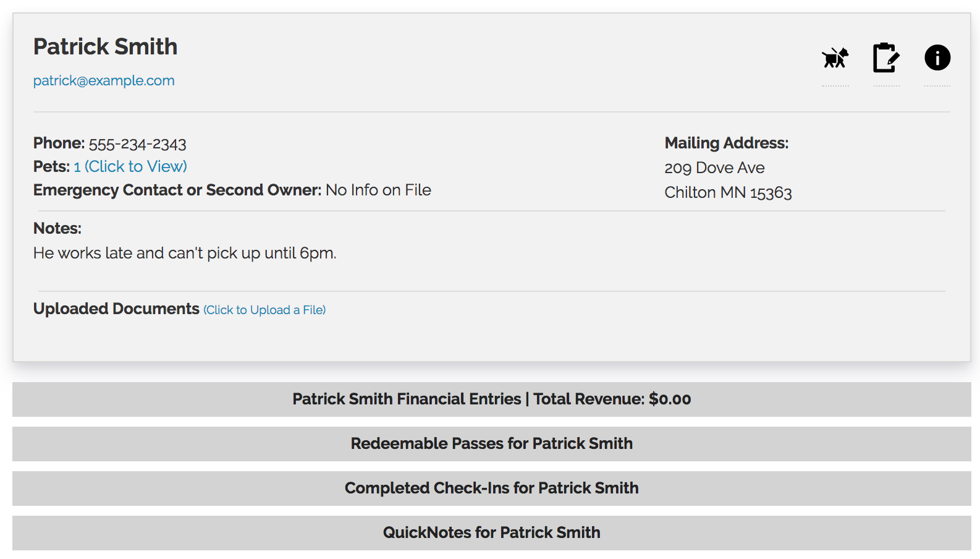Click the Notes heading

coord(57,228)
